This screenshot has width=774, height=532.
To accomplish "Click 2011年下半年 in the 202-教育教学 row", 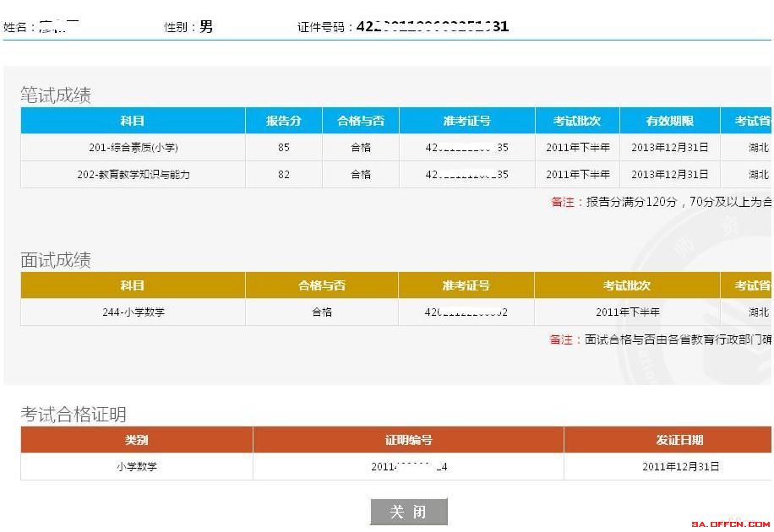I will [578, 174].
